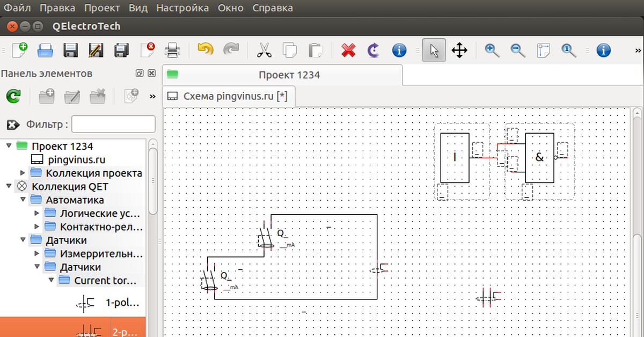Open the Файл menu
644x337 pixels.
[x=17, y=8]
